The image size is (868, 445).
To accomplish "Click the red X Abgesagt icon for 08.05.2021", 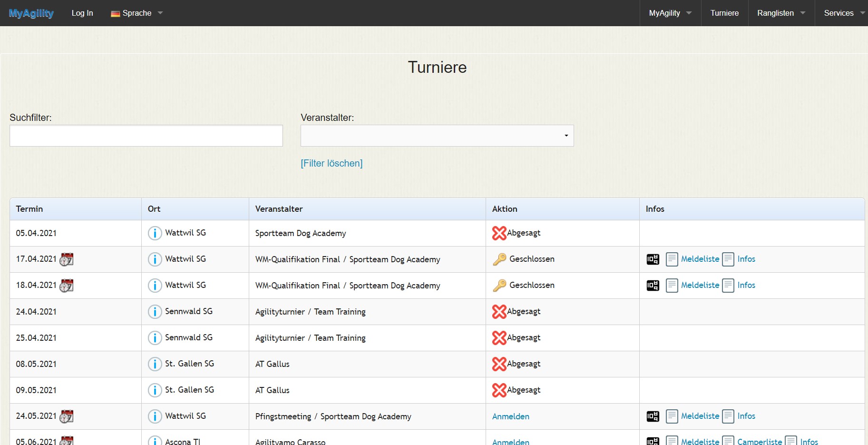I will [x=499, y=364].
